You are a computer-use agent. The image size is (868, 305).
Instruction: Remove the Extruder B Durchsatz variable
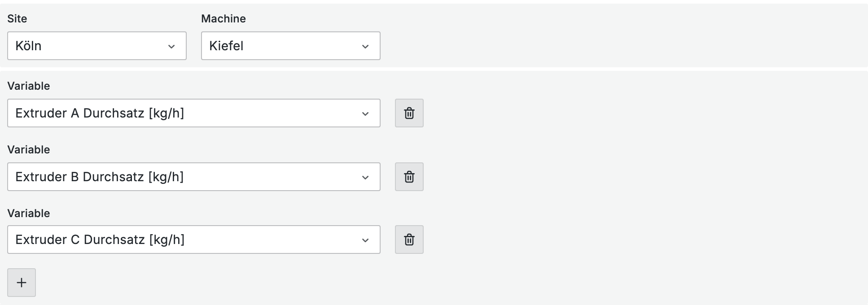tap(409, 177)
